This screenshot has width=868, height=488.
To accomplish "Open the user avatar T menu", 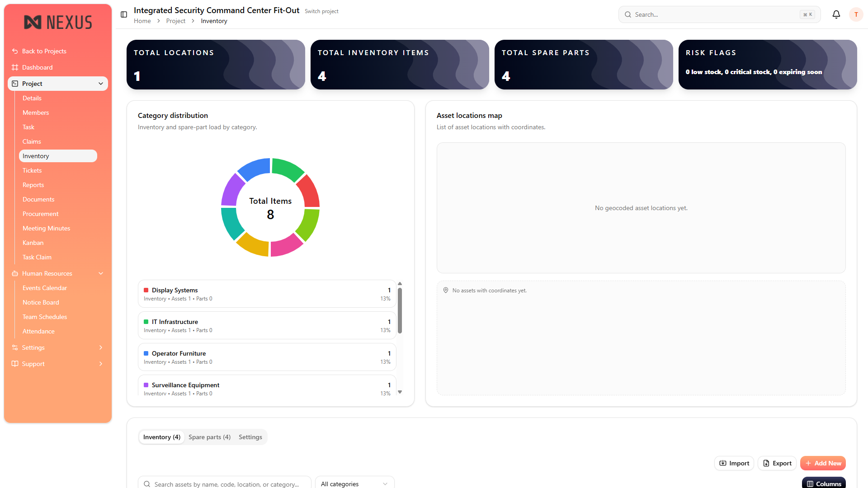I will [856, 14].
